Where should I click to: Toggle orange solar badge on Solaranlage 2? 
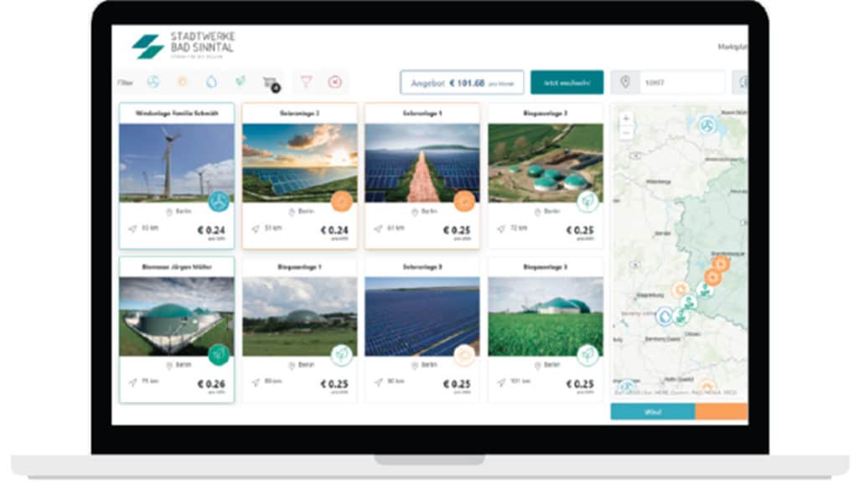(x=341, y=201)
